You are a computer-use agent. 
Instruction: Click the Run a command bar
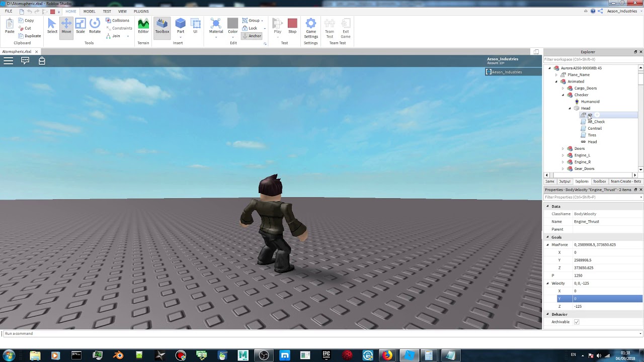coord(321,333)
